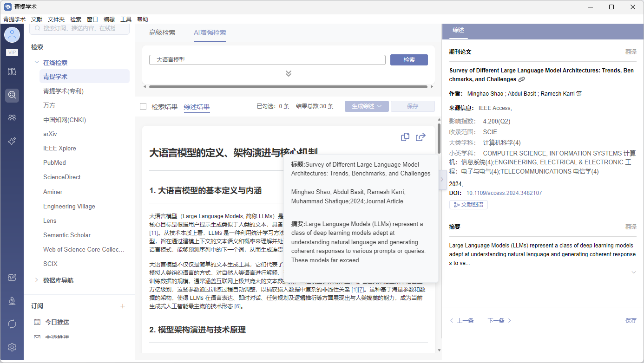This screenshot has height=363, width=644.
Task: Click the 检索 search button
Action: 409,60
